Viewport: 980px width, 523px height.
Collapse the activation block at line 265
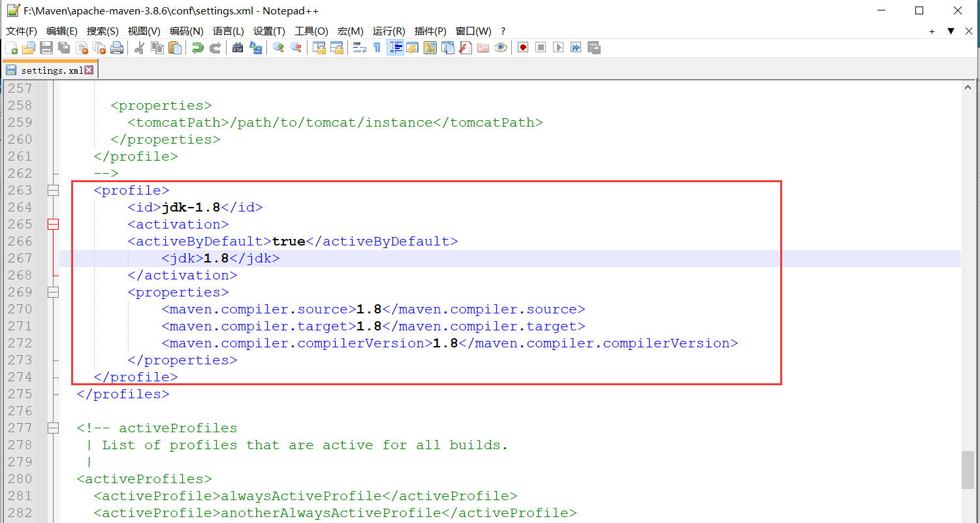tap(53, 225)
